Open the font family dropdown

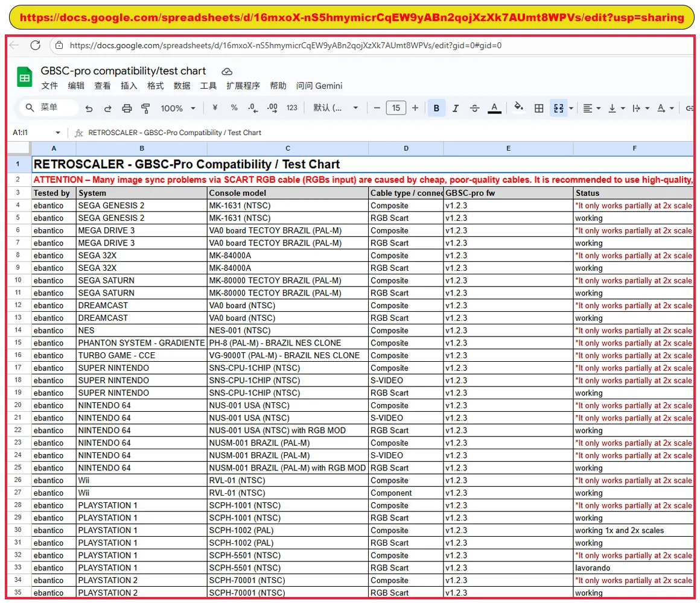[x=336, y=108]
